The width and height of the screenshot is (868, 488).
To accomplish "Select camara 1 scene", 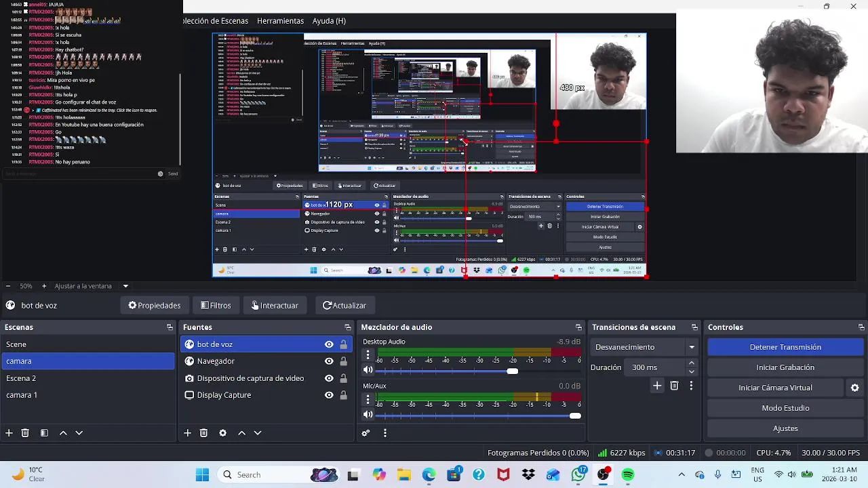I will 88,395.
